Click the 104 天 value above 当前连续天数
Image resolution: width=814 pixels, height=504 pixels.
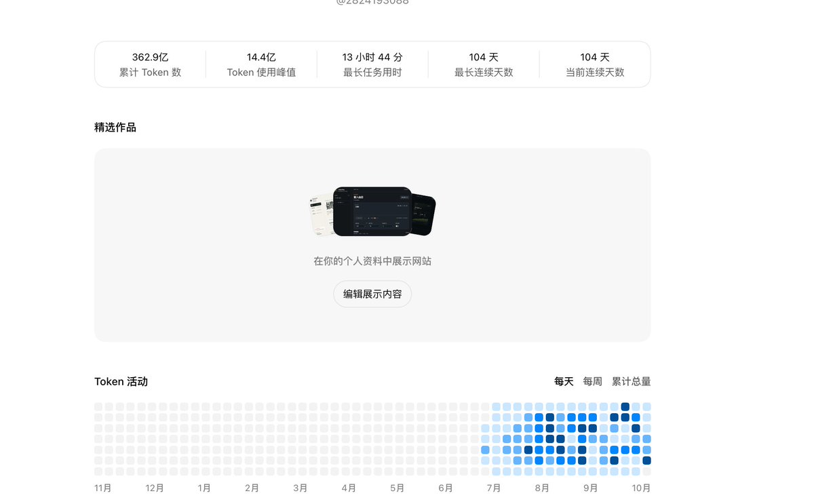click(595, 58)
